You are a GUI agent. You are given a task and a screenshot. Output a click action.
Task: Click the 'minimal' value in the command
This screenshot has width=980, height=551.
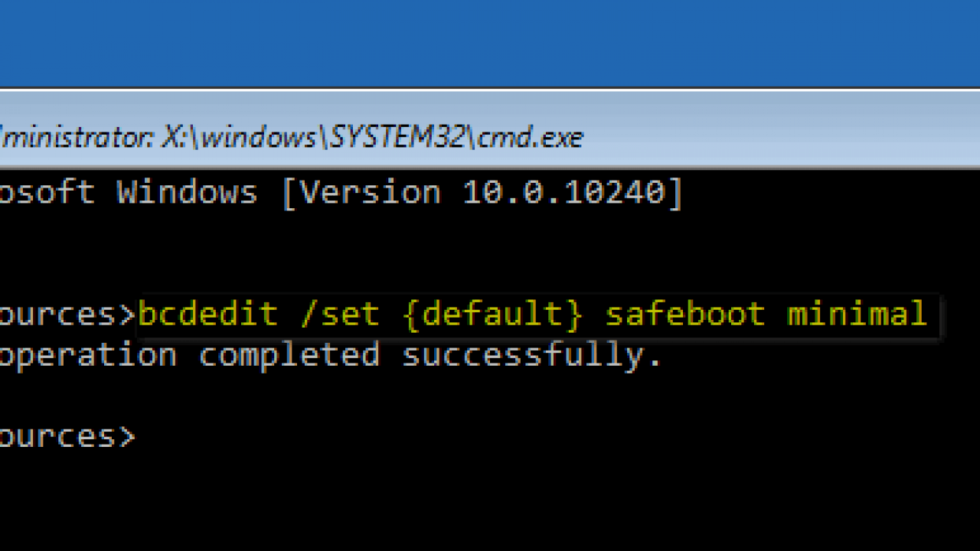(857, 315)
